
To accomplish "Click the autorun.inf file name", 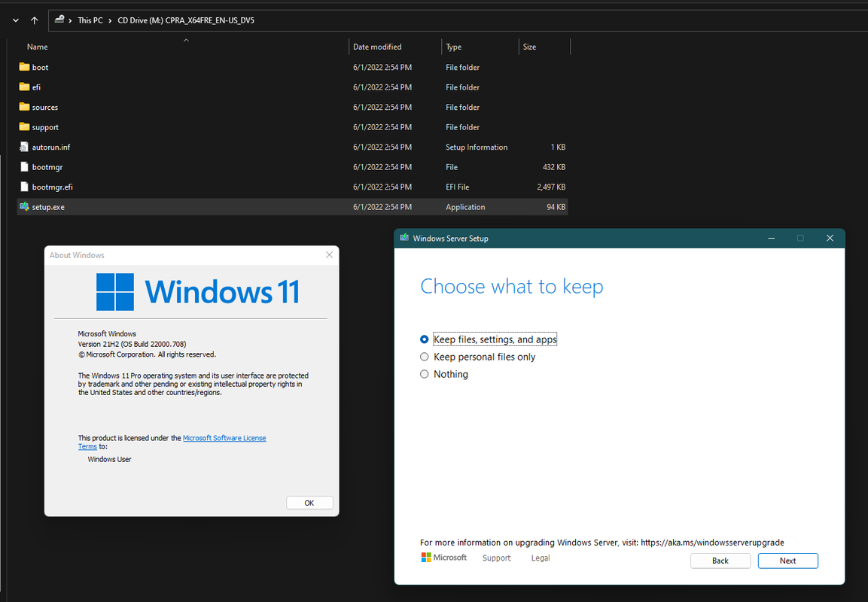I will pos(51,147).
